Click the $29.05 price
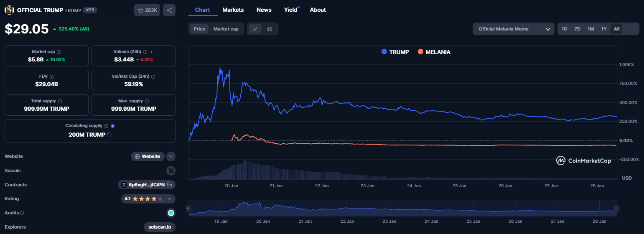This screenshot has width=644, height=234. point(26,29)
